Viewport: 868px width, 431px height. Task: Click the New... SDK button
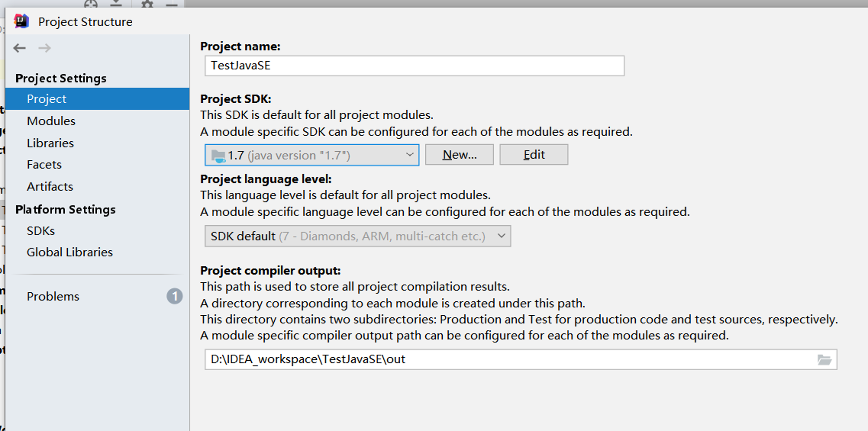point(459,155)
